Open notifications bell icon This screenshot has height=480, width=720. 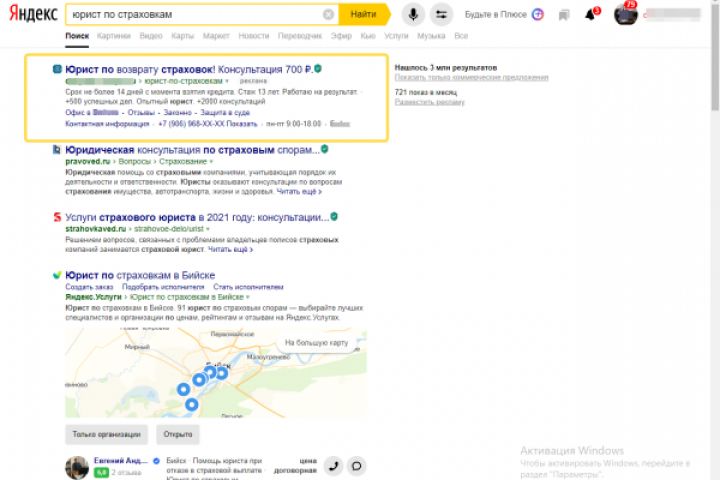coord(591,15)
